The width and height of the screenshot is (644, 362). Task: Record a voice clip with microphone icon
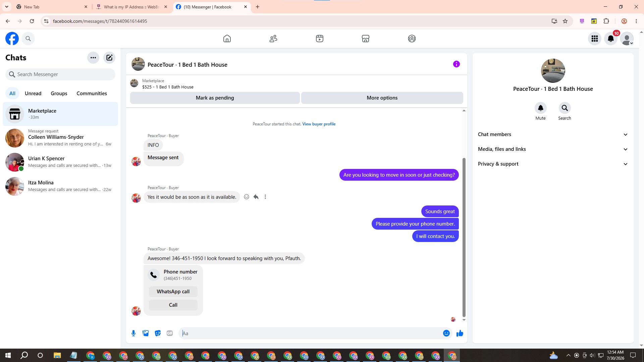(x=133, y=333)
